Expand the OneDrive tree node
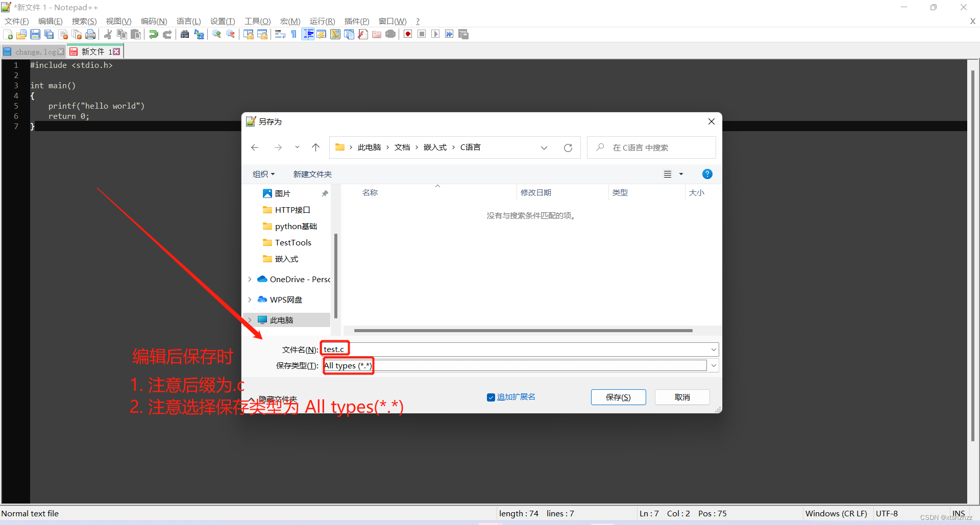Screen dimensions: 980x525 [250, 279]
